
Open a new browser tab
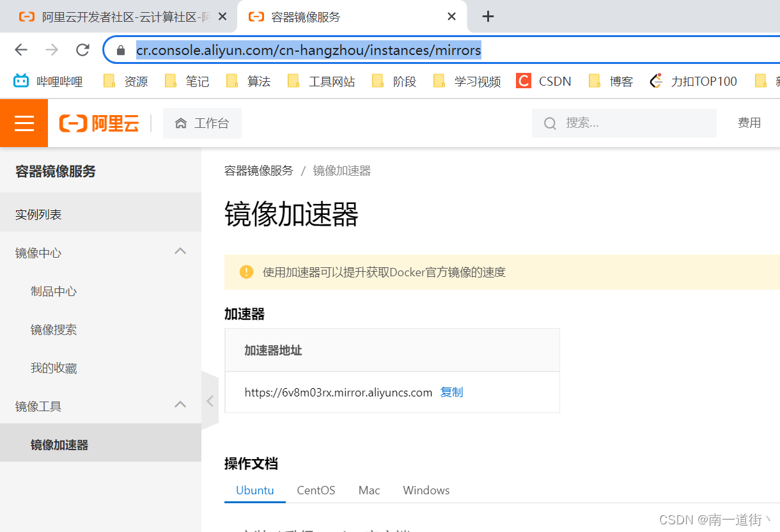(488, 17)
